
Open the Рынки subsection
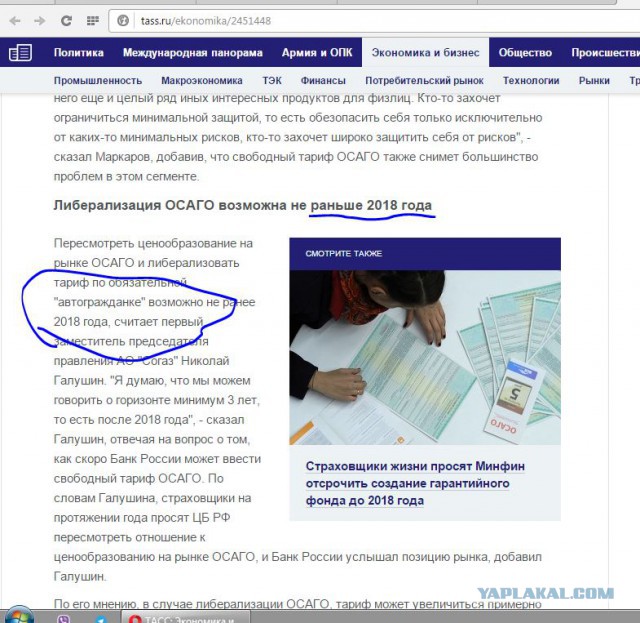[594, 80]
